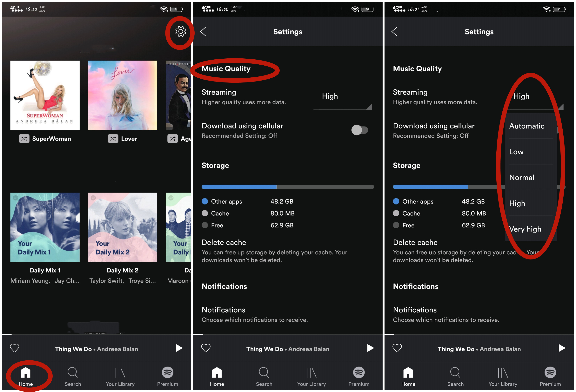Viewport: 576px width, 392px height.
Task: Tap Free 62.9 GB row on middle screen
Action: tap(247, 225)
